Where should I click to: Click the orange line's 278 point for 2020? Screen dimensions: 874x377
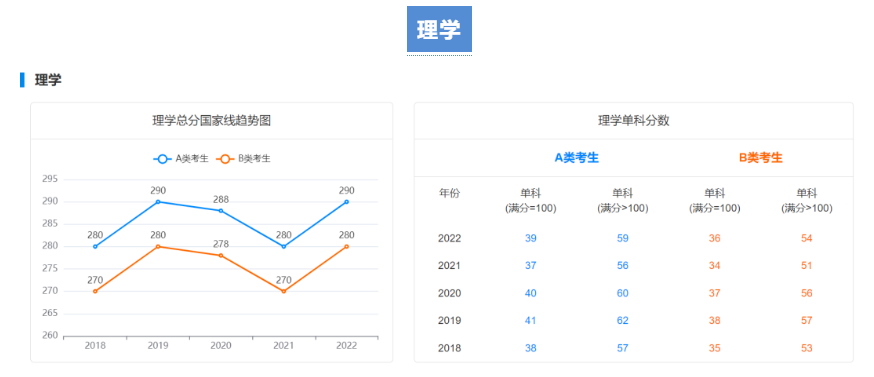[x=221, y=255]
